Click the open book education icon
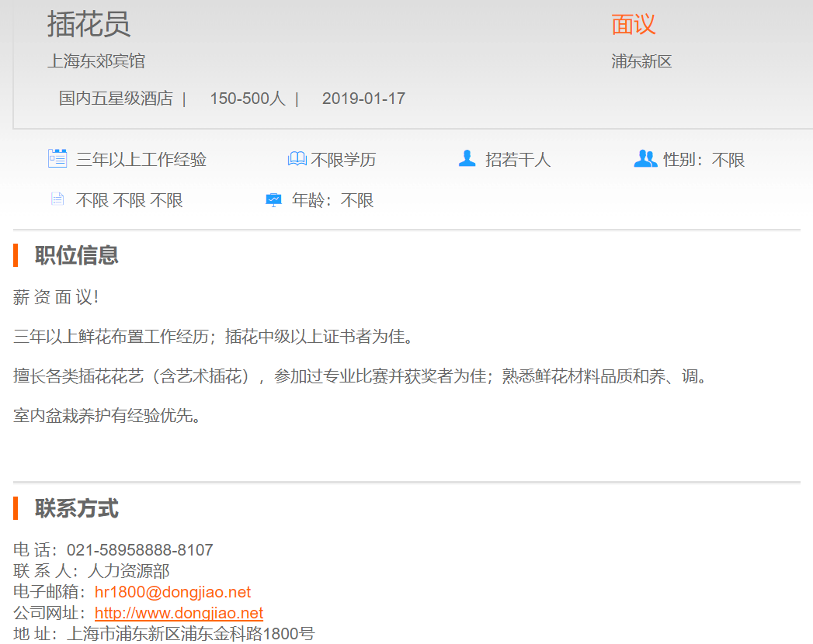 click(x=297, y=159)
